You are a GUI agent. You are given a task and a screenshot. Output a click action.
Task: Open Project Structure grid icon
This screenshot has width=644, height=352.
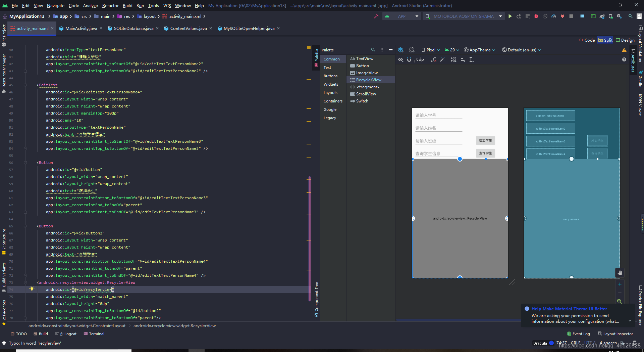pos(582,16)
